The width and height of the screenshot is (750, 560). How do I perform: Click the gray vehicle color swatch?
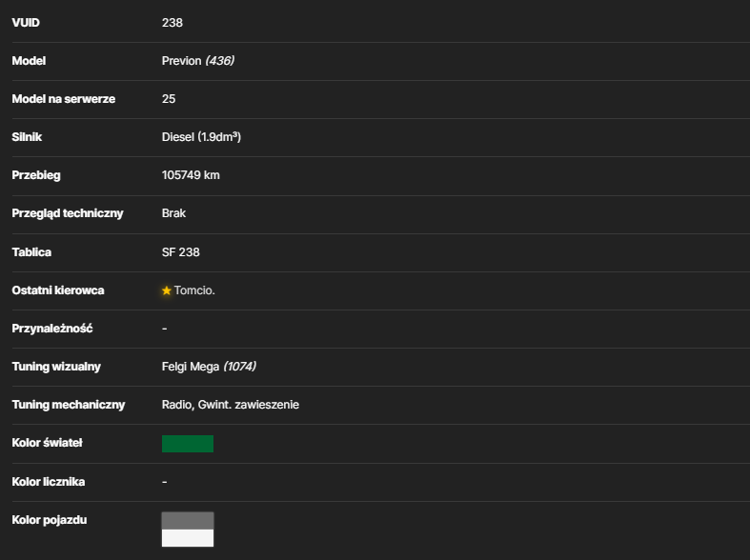point(188,521)
